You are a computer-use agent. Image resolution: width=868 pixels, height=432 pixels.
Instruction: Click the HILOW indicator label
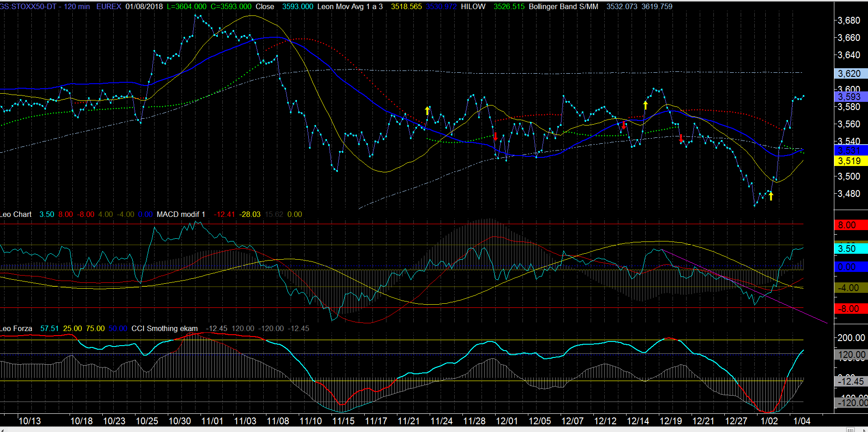473,6
